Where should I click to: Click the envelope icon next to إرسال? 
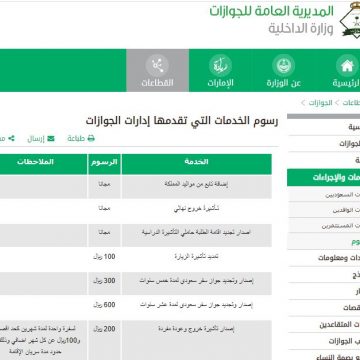tap(51, 139)
